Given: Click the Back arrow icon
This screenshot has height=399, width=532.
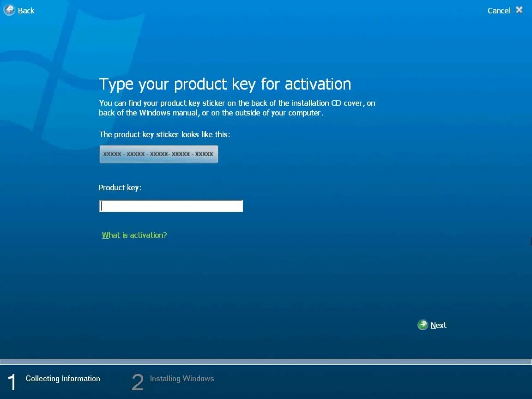Looking at the screenshot, I should [9, 10].
